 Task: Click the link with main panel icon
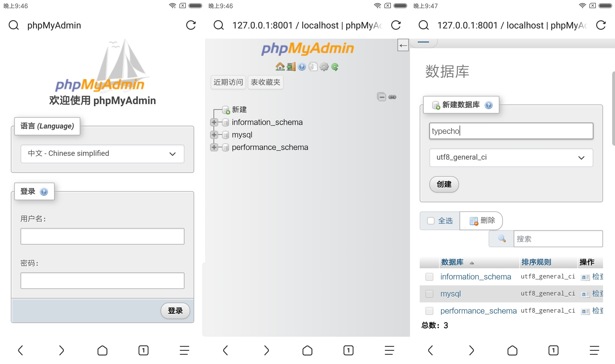click(392, 97)
